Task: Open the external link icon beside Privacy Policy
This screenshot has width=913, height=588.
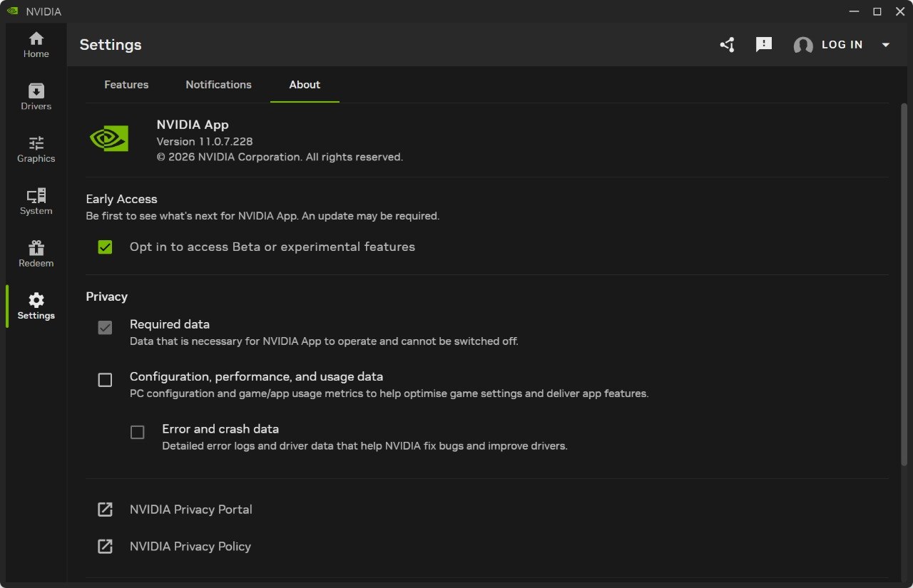Action: tap(105, 546)
